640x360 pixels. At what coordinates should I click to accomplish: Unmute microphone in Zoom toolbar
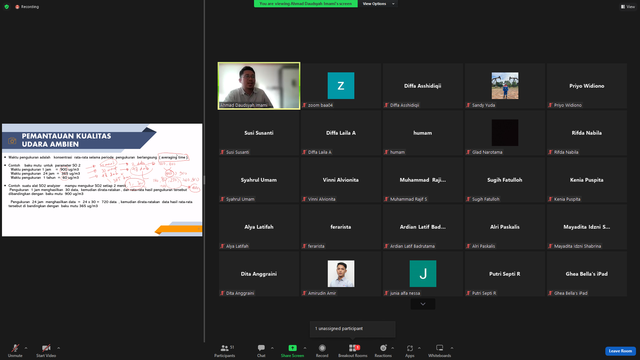15,350
